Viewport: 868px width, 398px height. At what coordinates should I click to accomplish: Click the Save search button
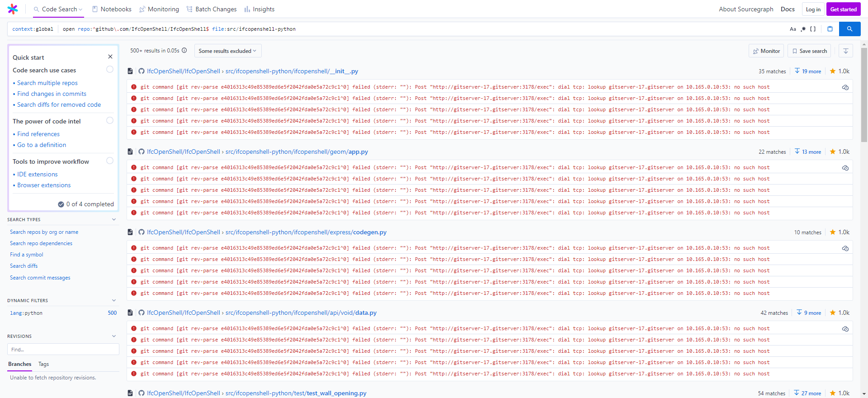click(x=809, y=51)
